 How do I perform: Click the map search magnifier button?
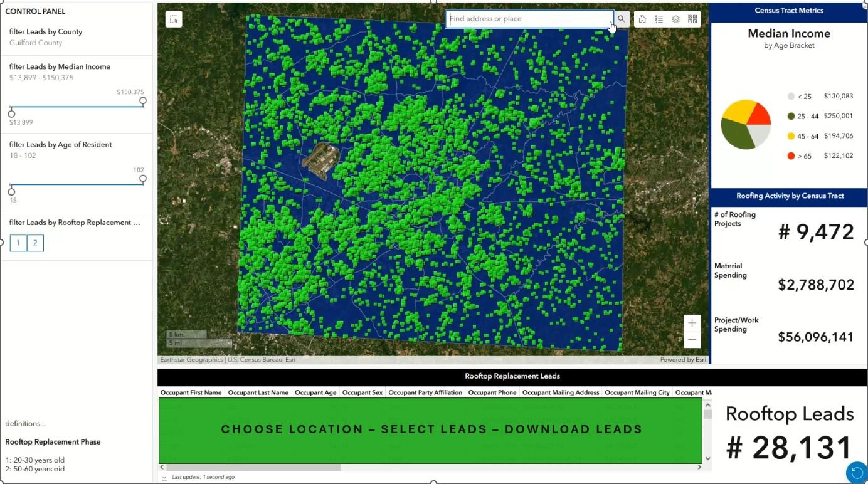click(x=621, y=19)
